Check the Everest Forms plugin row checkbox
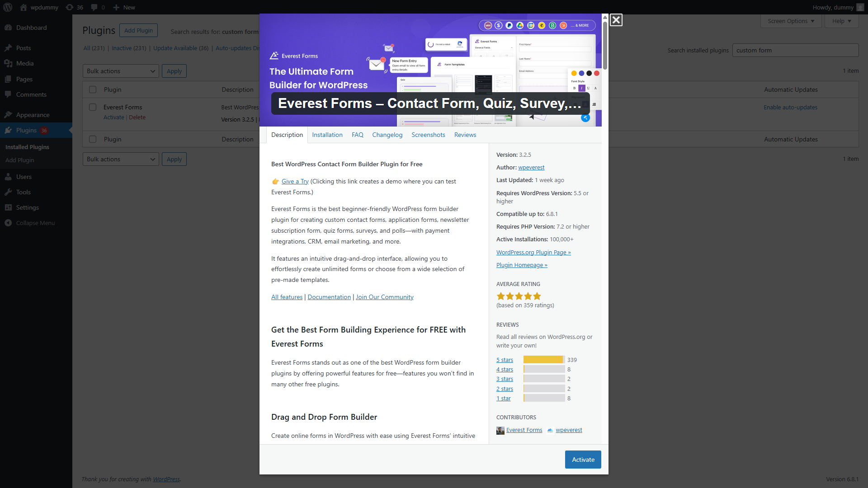 tap(93, 107)
